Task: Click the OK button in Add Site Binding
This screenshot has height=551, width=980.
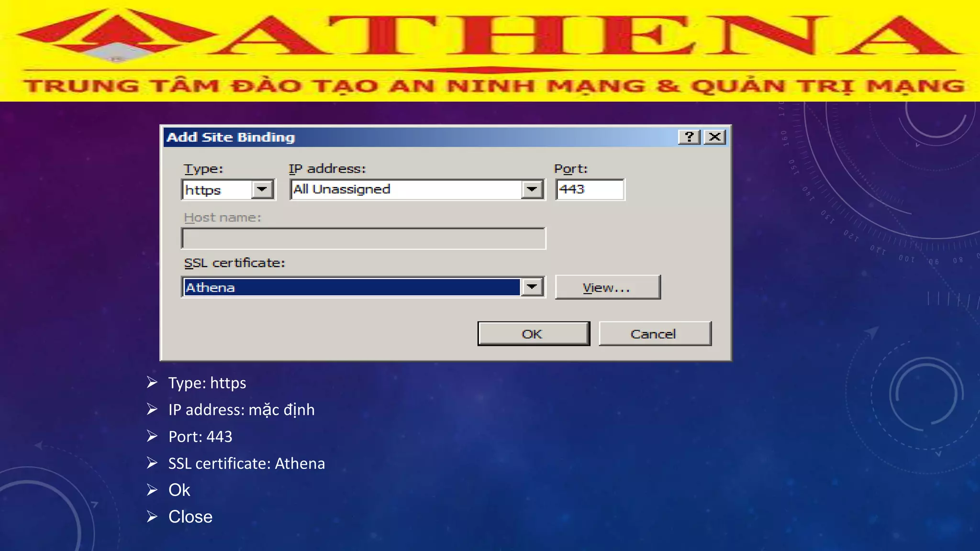Action: point(534,333)
